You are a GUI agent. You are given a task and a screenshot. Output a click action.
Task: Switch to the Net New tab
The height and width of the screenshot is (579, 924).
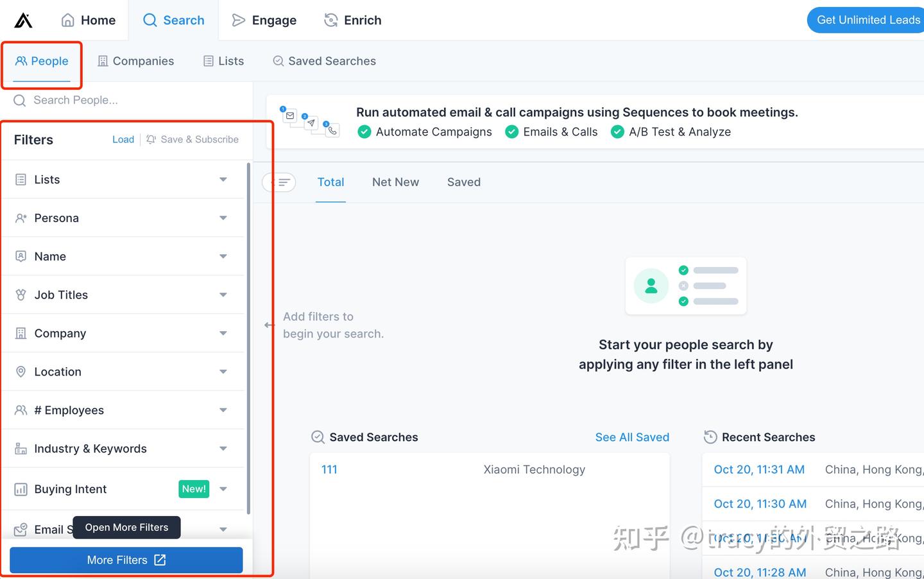(395, 182)
